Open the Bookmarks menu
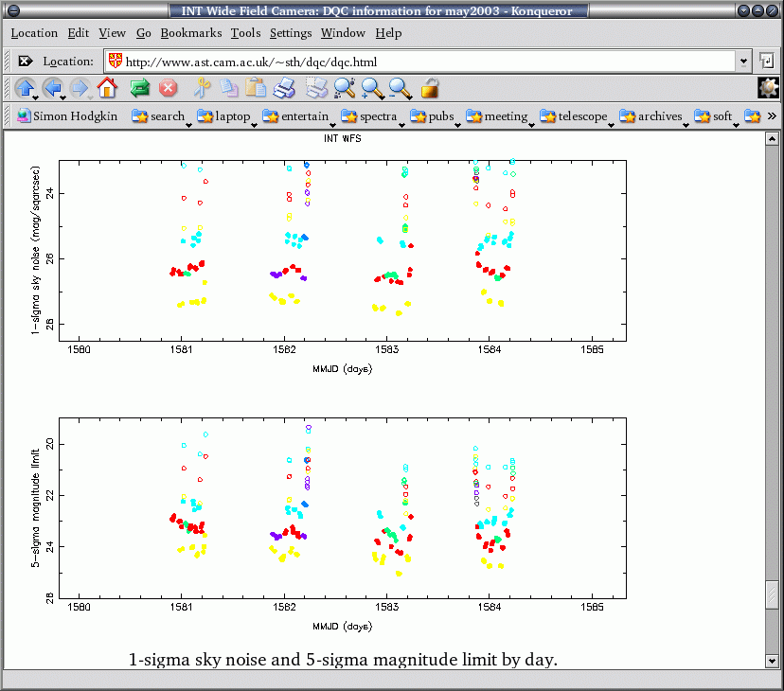 [x=190, y=33]
